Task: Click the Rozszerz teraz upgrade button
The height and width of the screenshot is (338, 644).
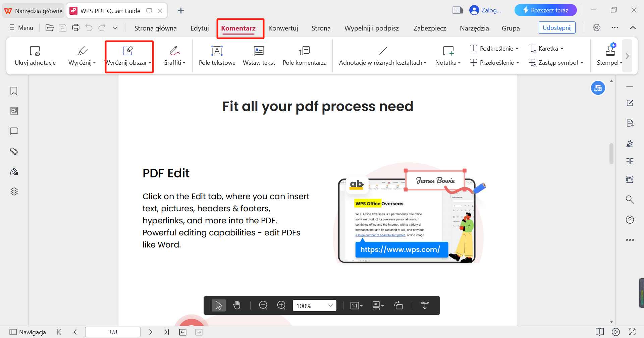Action: [546, 10]
